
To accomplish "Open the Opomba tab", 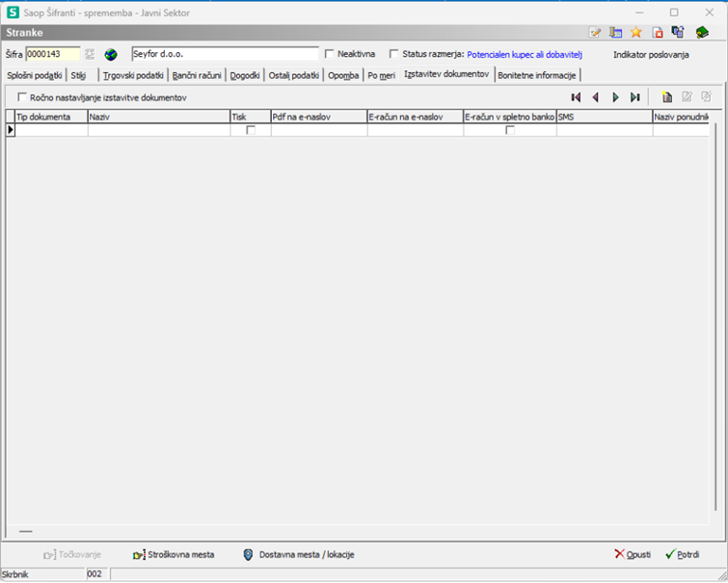I will tap(343, 75).
